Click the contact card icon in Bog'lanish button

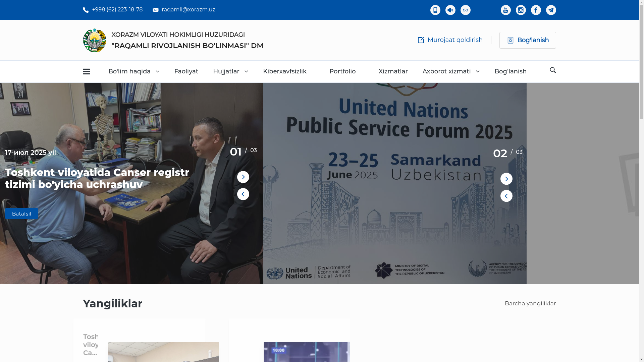(x=510, y=40)
